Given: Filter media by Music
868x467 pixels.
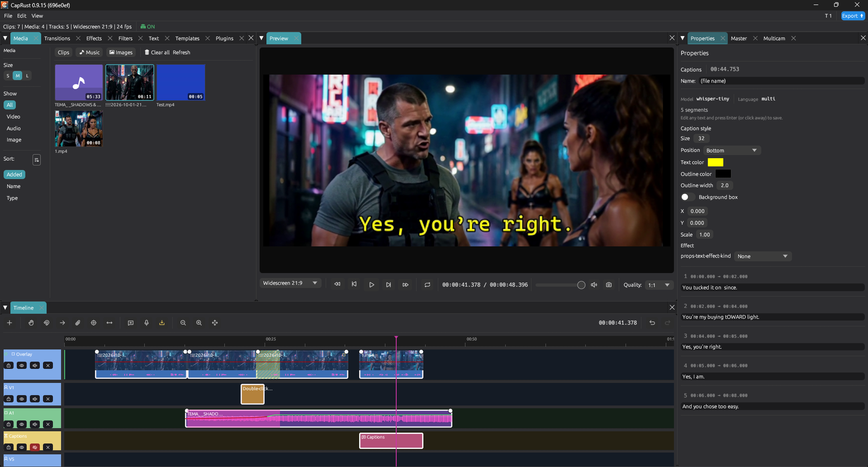Looking at the screenshot, I should tap(90, 52).
